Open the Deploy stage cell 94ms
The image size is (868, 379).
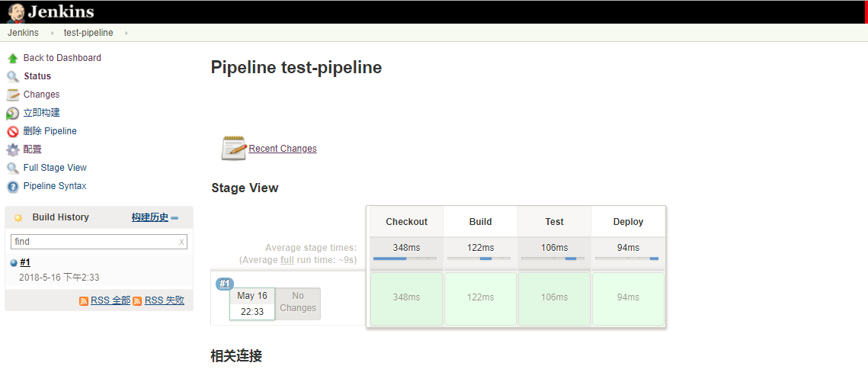point(628,299)
